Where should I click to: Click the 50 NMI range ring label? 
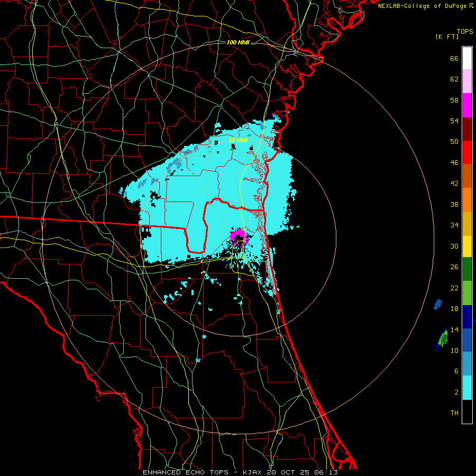[238, 140]
